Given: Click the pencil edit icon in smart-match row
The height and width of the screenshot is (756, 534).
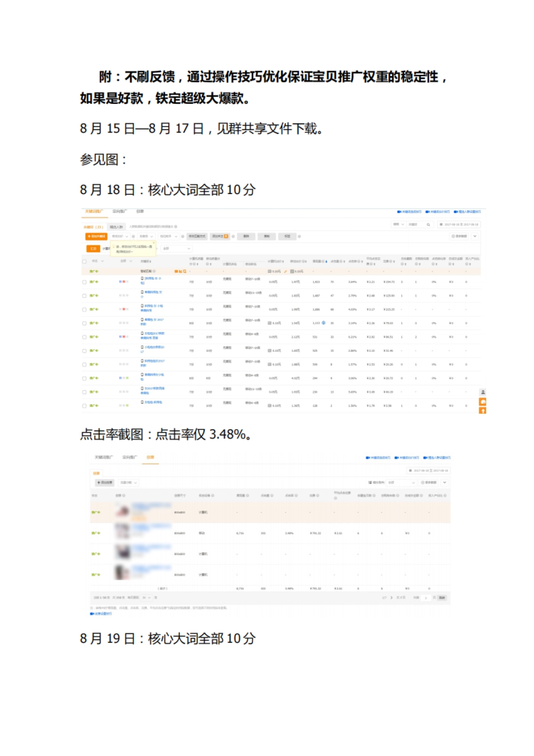Looking at the screenshot, I should tap(285, 271).
